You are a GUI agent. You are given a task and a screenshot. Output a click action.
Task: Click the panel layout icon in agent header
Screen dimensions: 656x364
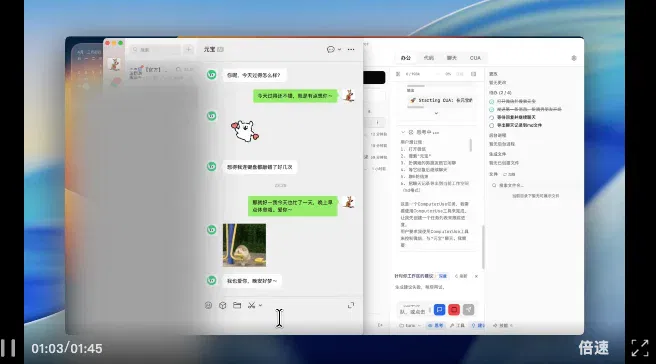[474, 74]
